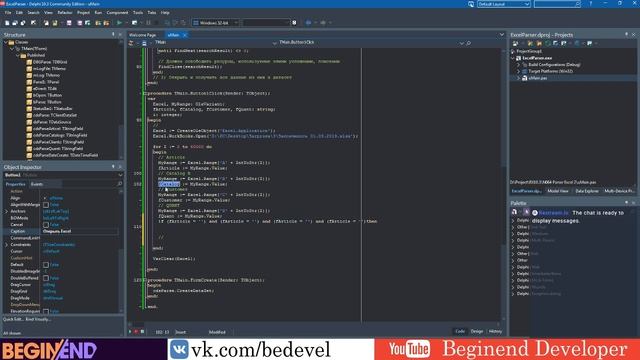Open the Project menu
The height and width of the screenshot is (360, 640).
point(83,13)
